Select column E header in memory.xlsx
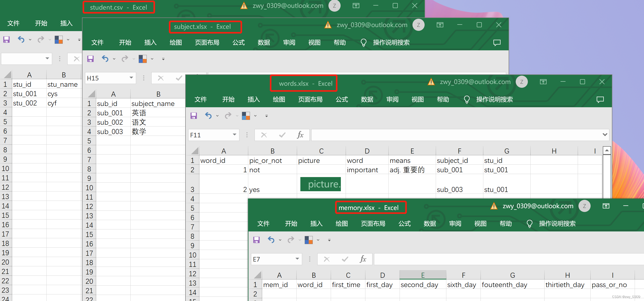This screenshot has height=301, width=644. point(423,275)
